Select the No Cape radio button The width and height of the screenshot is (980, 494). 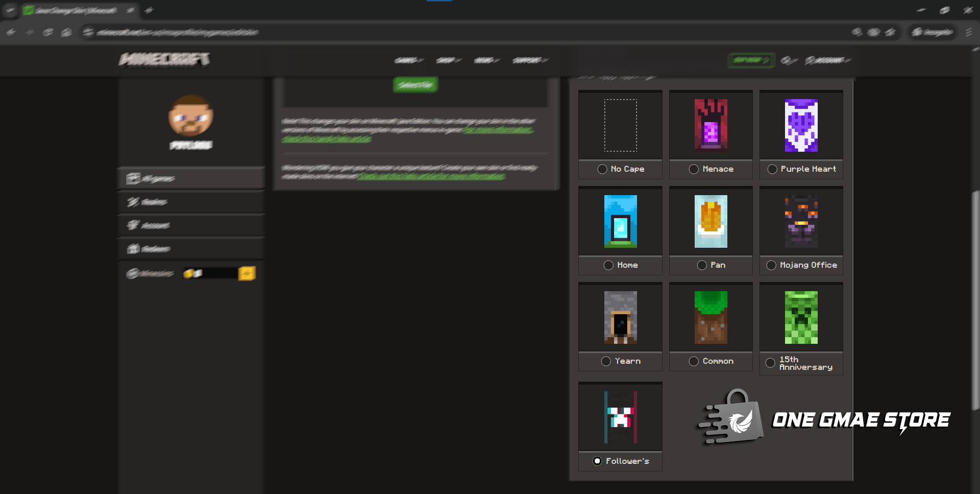click(x=602, y=169)
